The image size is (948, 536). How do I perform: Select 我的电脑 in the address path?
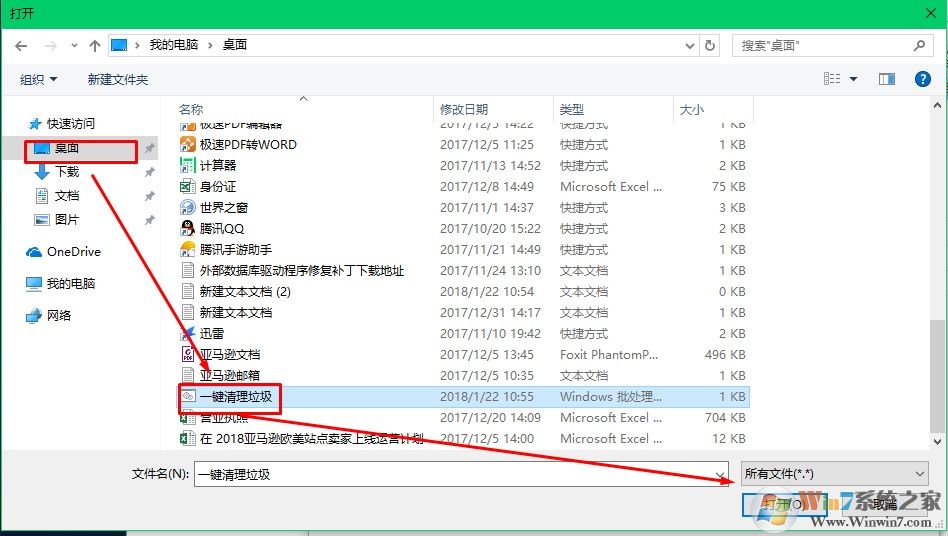174,45
